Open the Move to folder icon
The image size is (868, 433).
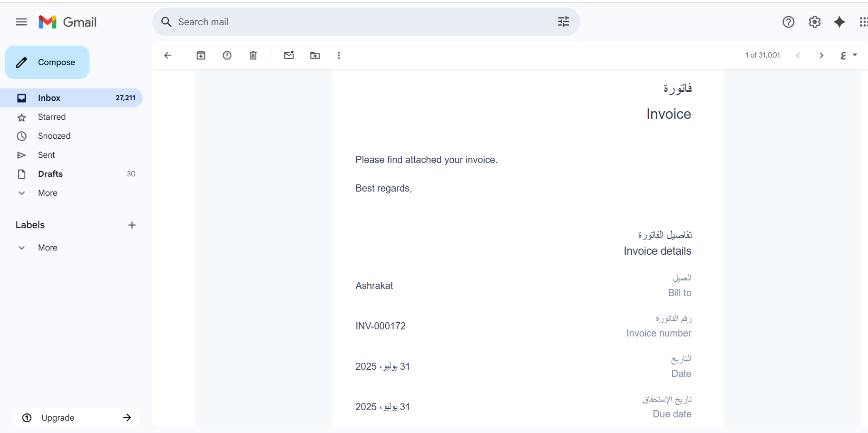pyautogui.click(x=315, y=56)
